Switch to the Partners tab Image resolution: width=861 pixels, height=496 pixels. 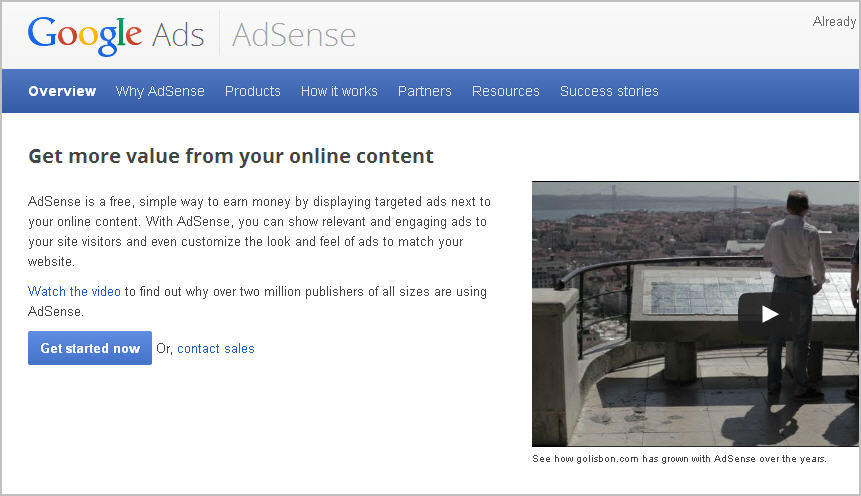coord(424,91)
